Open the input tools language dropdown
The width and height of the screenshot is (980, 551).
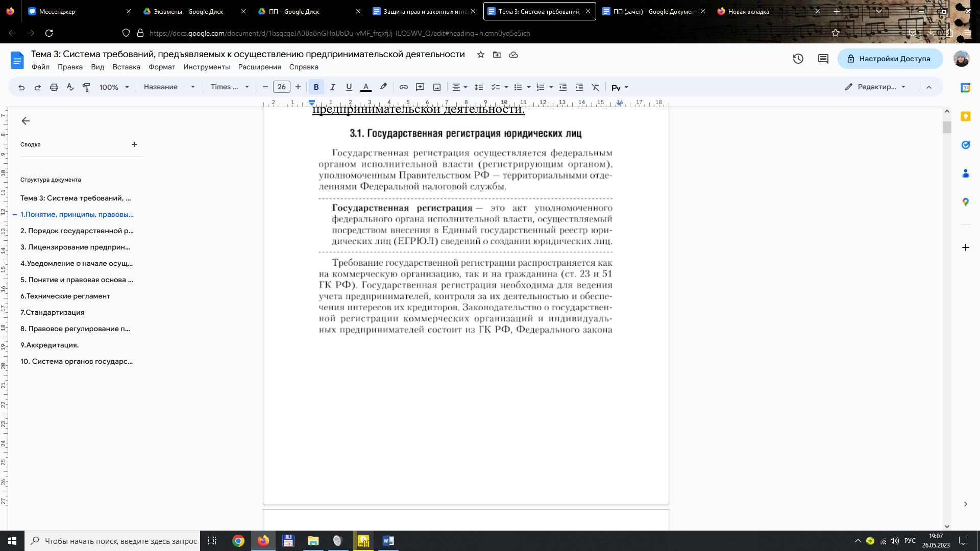pos(620,87)
